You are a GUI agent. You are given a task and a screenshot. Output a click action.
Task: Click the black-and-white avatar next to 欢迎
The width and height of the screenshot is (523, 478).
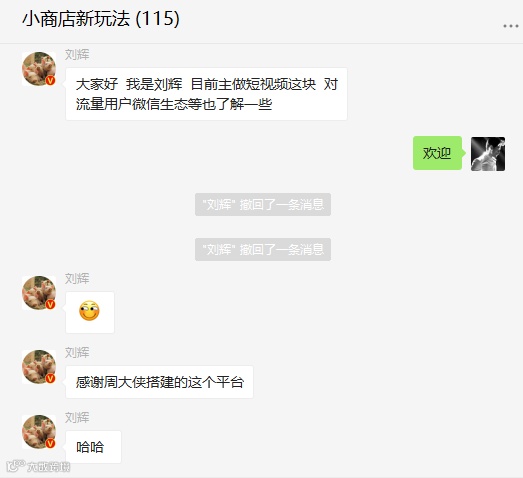coord(488,154)
